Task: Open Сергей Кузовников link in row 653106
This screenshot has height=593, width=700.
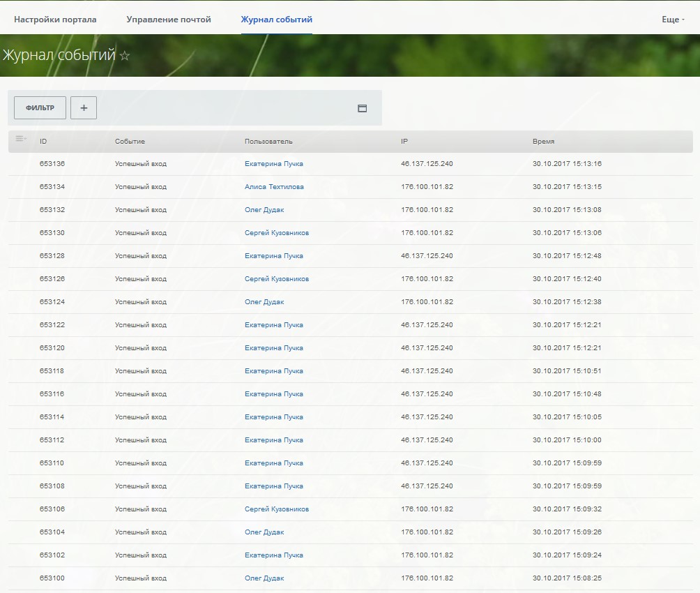Action: pyautogui.click(x=277, y=509)
